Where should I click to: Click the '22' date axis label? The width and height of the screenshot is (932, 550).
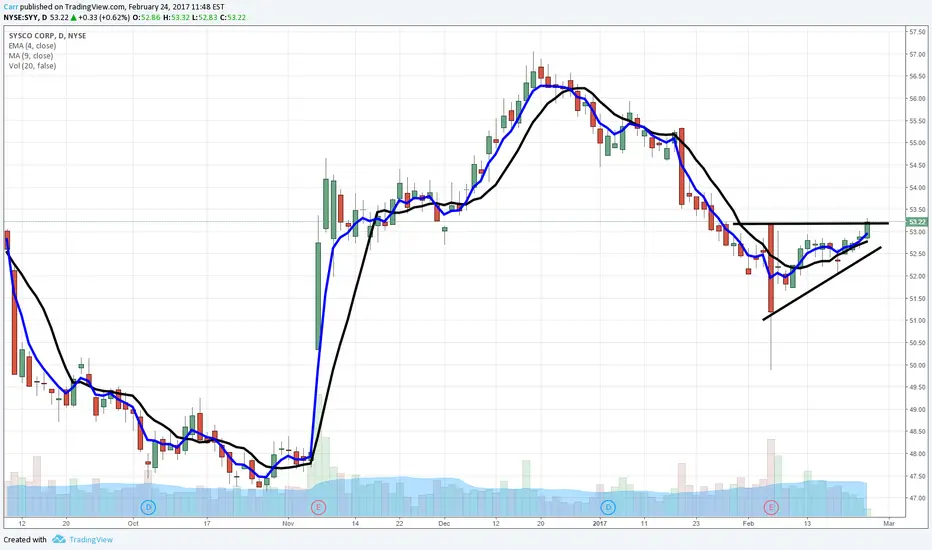(x=399, y=524)
